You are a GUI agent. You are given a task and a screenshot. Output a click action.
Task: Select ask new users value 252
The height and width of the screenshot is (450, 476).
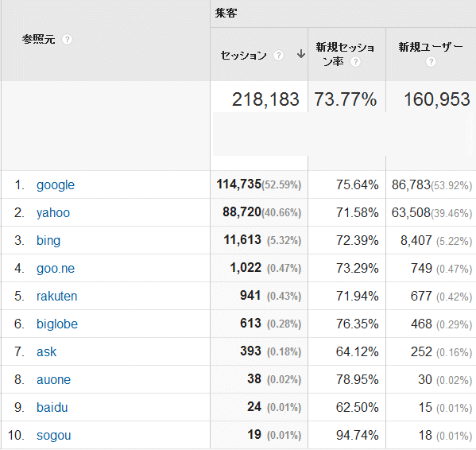421,352
